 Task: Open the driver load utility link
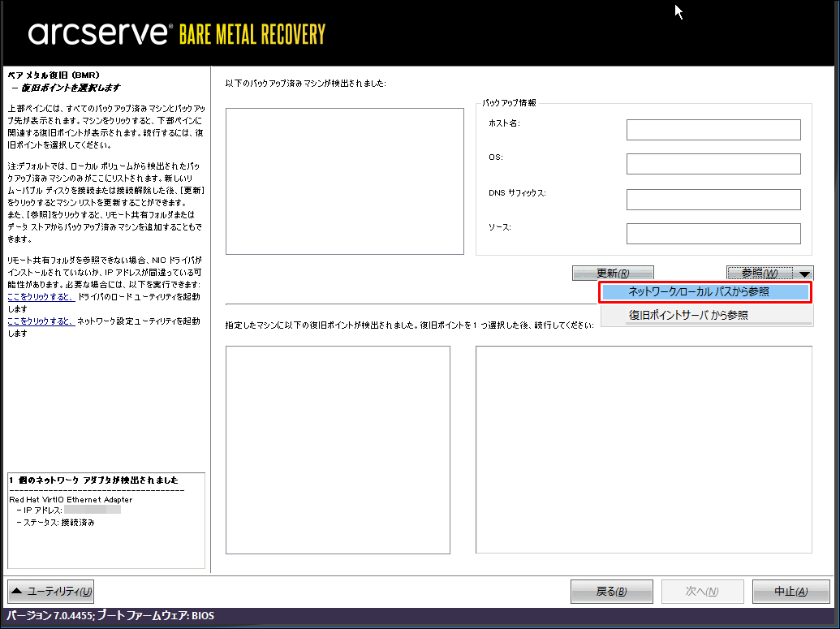point(41,297)
